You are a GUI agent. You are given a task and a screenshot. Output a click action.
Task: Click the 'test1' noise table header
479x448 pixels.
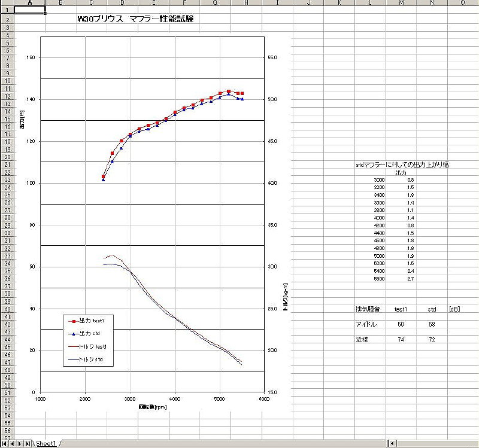click(x=401, y=309)
